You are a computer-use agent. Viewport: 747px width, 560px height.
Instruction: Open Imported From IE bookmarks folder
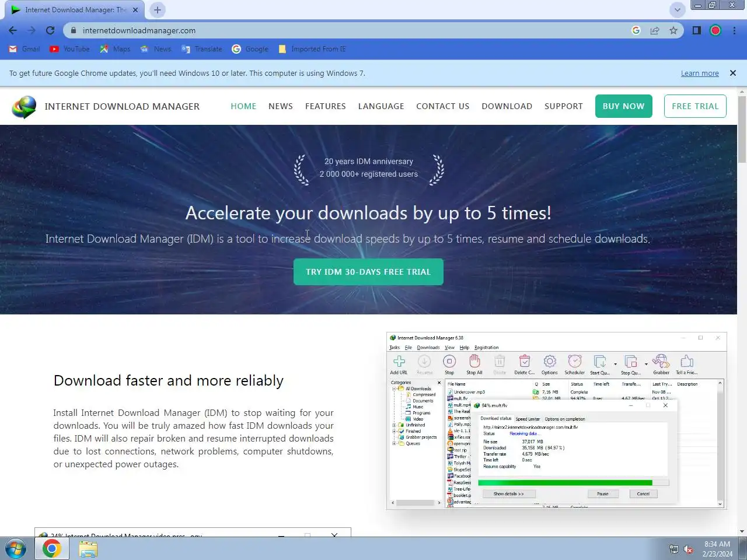pos(312,49)
